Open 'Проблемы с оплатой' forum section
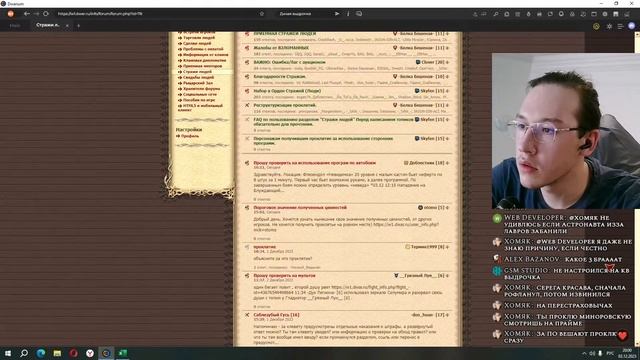This screenshot has width=640, height=360. pyautogui.click(x=203, y=49)
